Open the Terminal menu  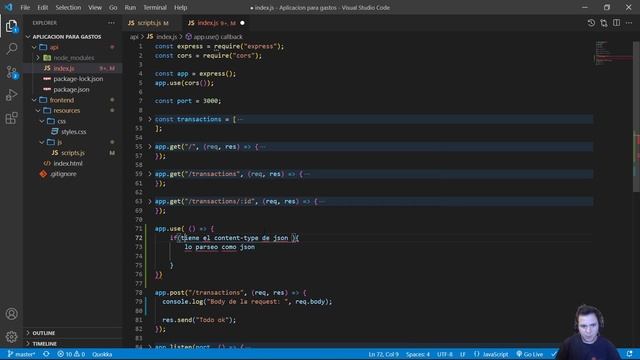(x=155, y=7)
